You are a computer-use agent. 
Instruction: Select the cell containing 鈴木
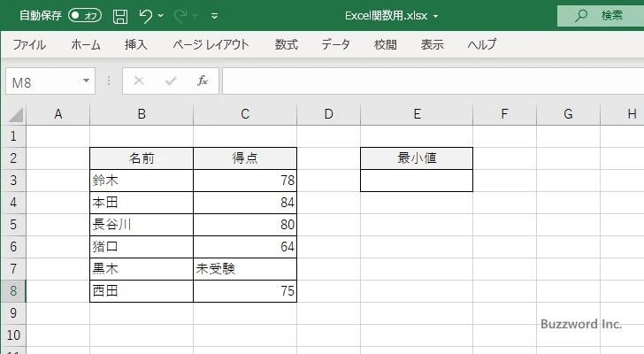(x=142, y=181)
